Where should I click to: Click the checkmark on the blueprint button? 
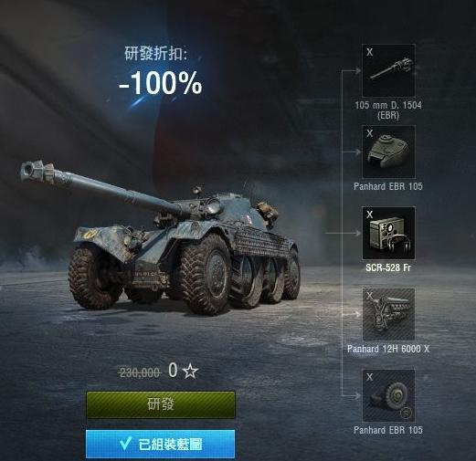[x=125, y=444]
